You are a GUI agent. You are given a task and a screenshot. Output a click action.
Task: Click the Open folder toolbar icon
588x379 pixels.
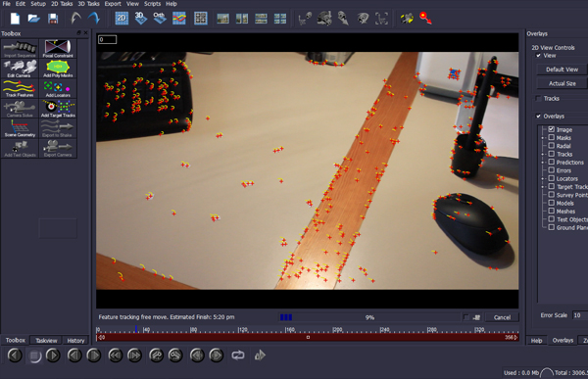[33, 19]
